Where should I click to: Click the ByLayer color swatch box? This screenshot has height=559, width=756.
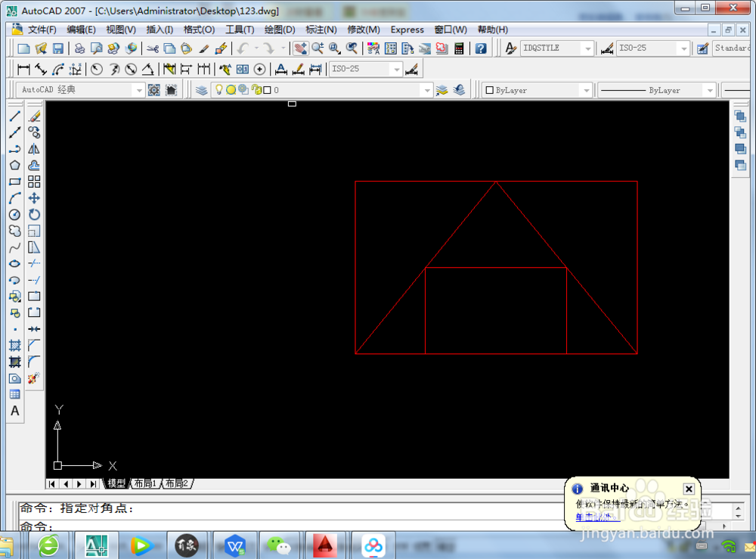coord(489,90)
